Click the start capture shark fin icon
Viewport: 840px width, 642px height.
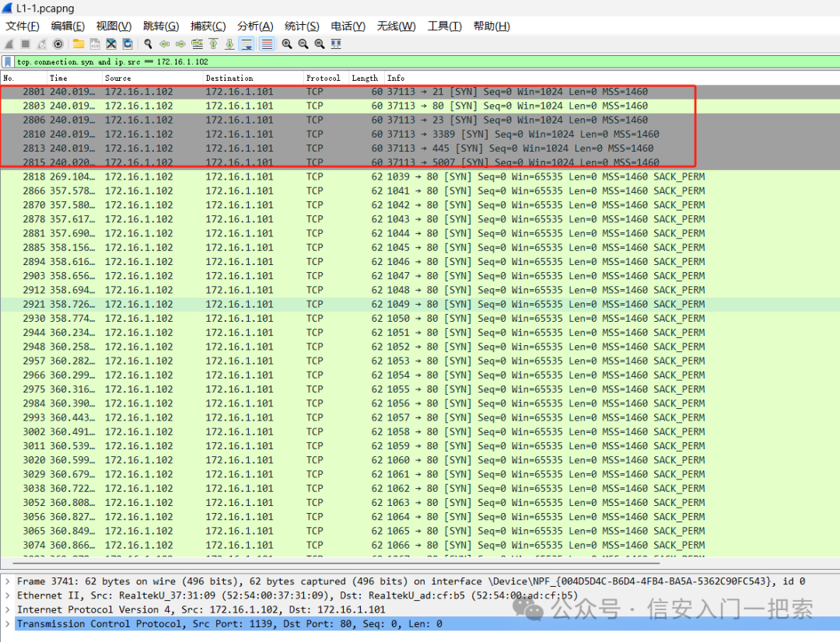9,44
